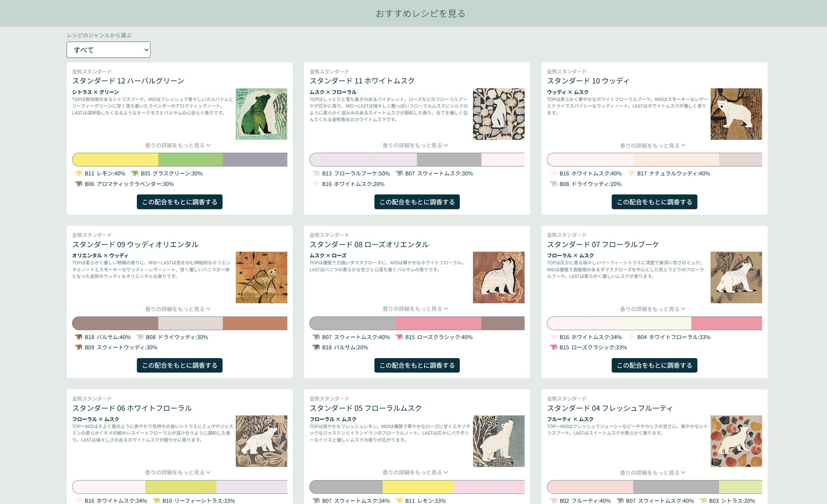827x504 pixels.
Task: Click the bear icon beside B17 ナチュラルウッディ
Action: [x=631, y=173]
